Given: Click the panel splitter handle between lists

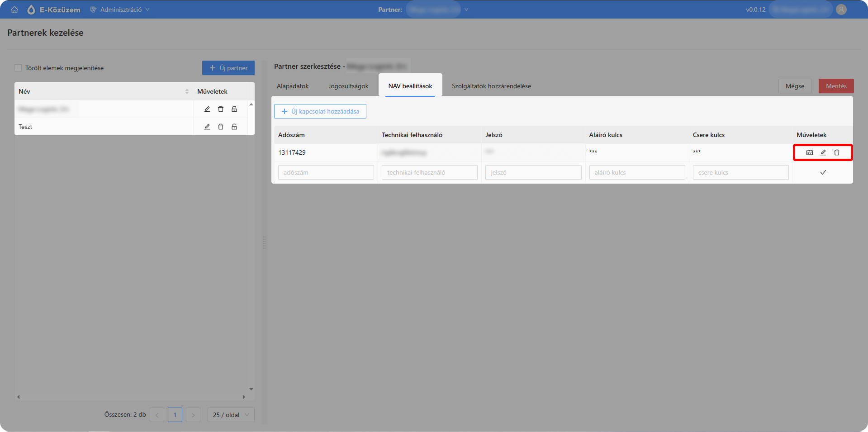Looking at the screenshot, I should [x=264, y=243].
